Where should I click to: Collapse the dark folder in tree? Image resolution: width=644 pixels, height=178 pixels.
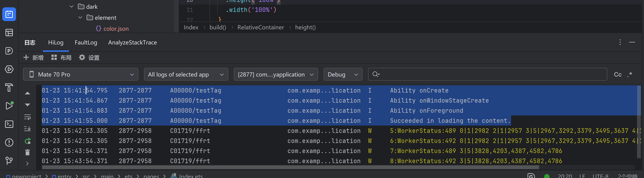click(x=72, y=6)
